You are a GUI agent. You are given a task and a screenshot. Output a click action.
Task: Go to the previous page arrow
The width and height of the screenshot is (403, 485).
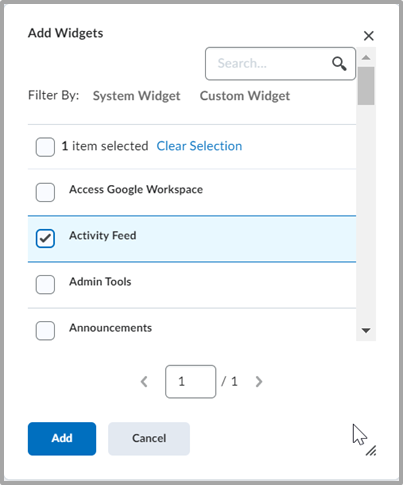(144, 382)
